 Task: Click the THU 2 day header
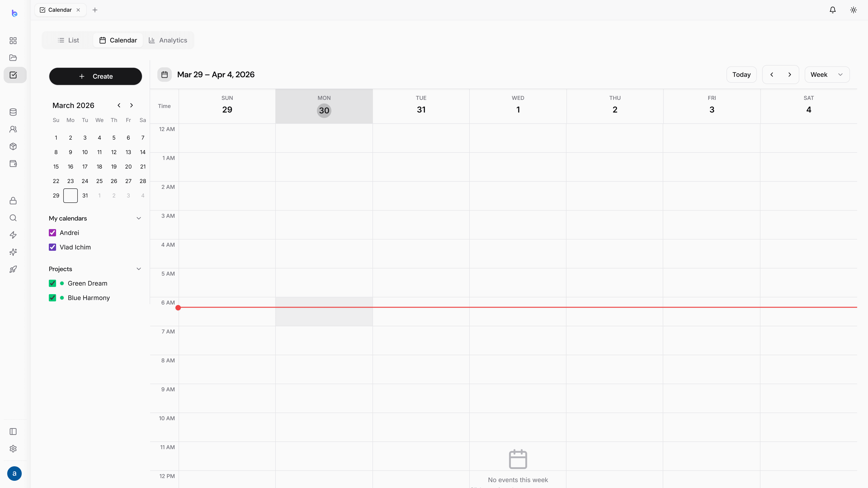click(x=615, y=106)
